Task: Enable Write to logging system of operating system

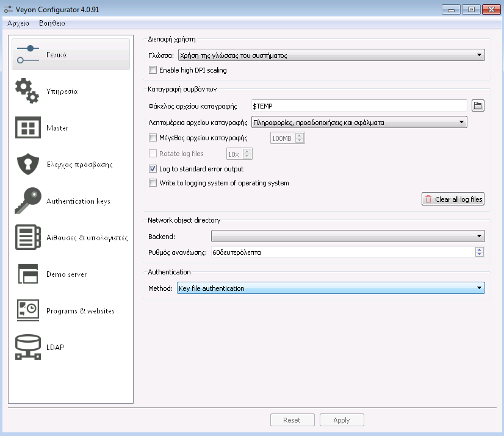Action: tap(153, 183)
